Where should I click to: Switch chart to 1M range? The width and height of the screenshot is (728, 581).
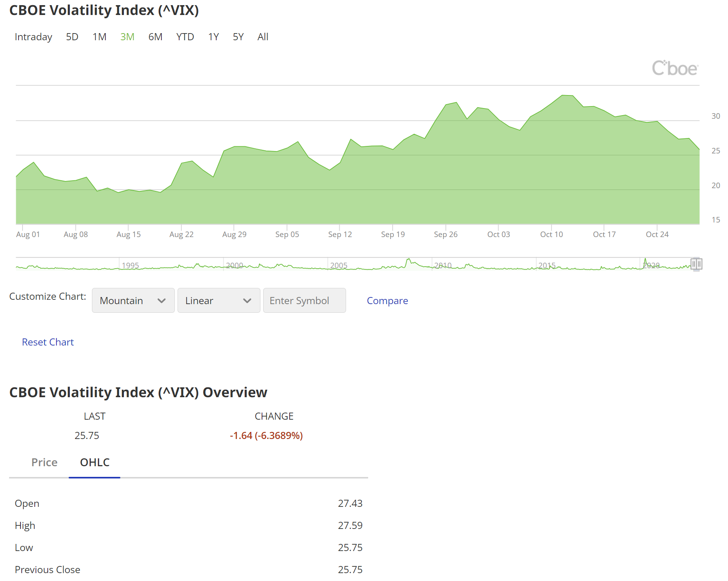click(99, 37)
